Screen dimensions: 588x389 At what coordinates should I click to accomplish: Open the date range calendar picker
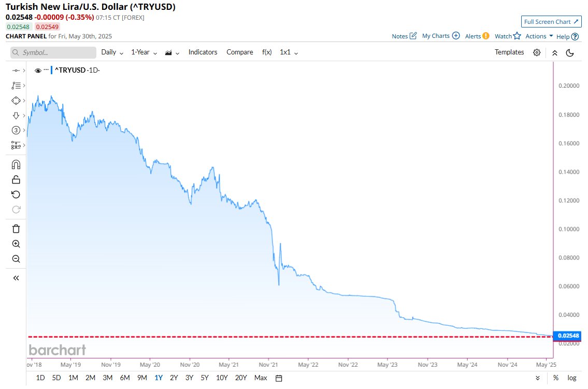point(279,378)
